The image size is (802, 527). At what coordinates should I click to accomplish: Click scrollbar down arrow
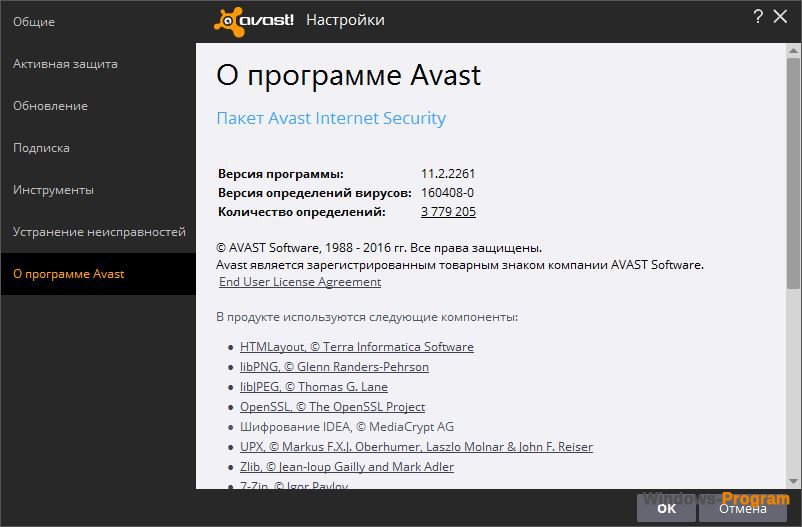[x=793, y=481]
